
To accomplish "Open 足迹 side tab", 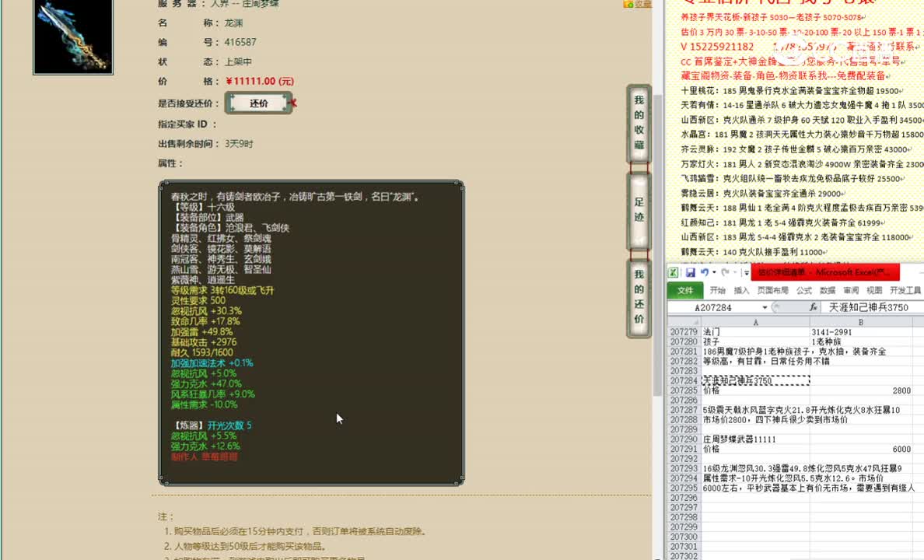I will tap(639, 211).
